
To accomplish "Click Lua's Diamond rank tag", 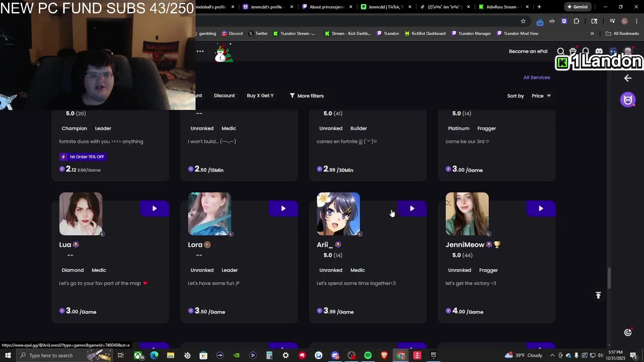I will coord(72,270).
